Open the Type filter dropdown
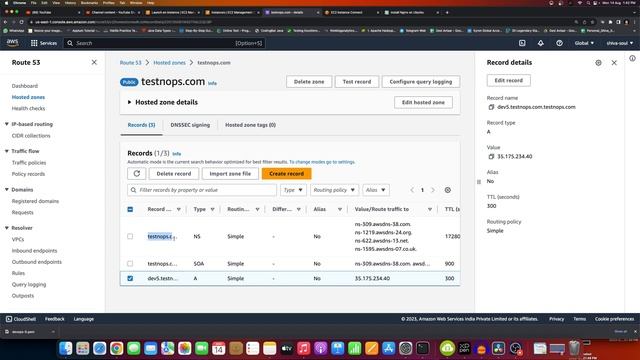The image size is (640, 360). click(293, 190)
